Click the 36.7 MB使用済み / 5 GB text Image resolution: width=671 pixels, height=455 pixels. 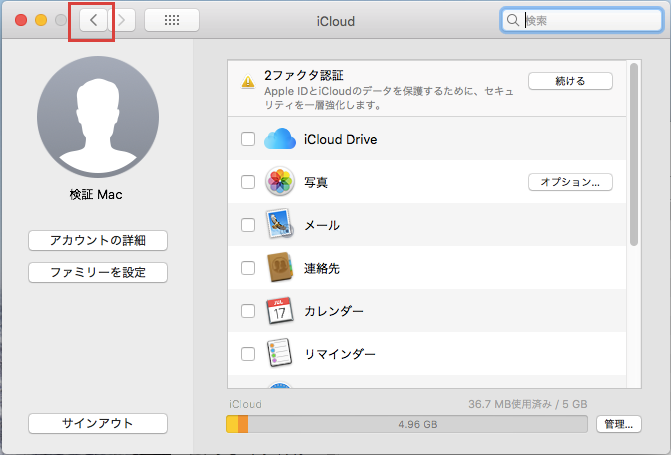tap(528, 404)
